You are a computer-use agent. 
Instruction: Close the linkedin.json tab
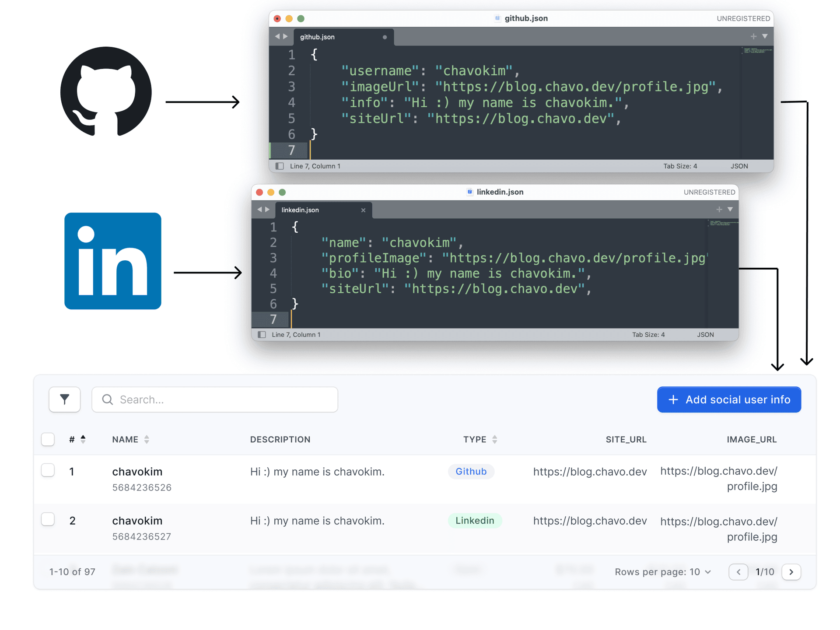[363, 210]
